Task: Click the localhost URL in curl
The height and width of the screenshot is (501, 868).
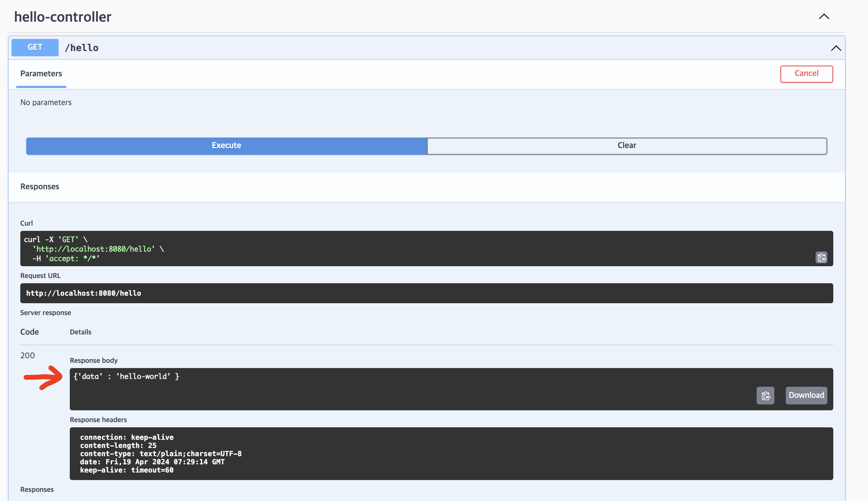Action: pyautogui.click(x=94, y=249)
